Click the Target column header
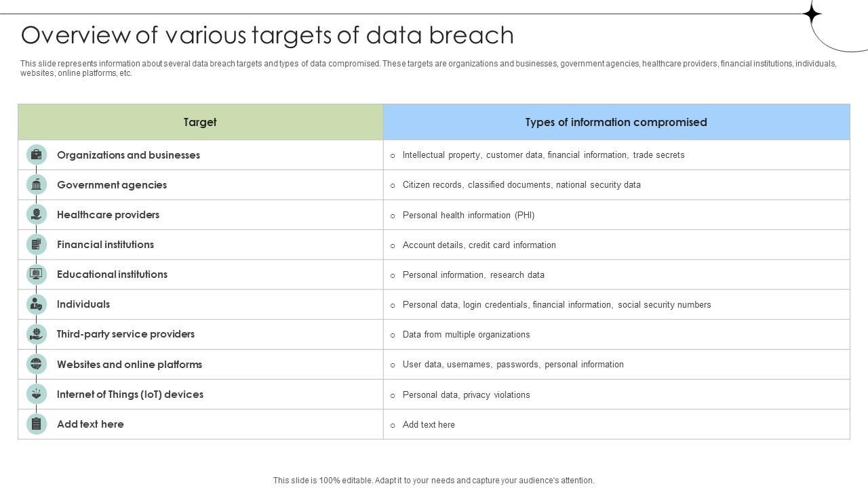 (200, 122)
